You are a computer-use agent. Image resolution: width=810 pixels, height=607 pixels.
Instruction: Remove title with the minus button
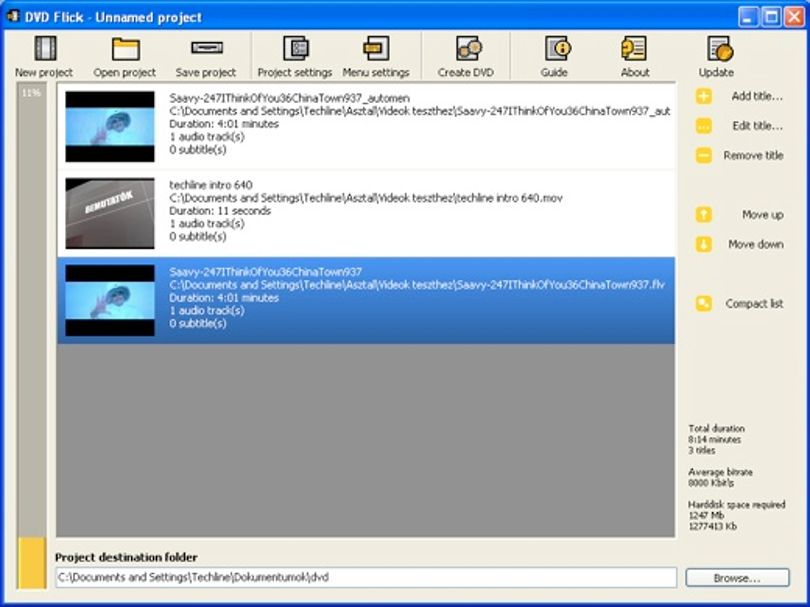coord(704,155)
